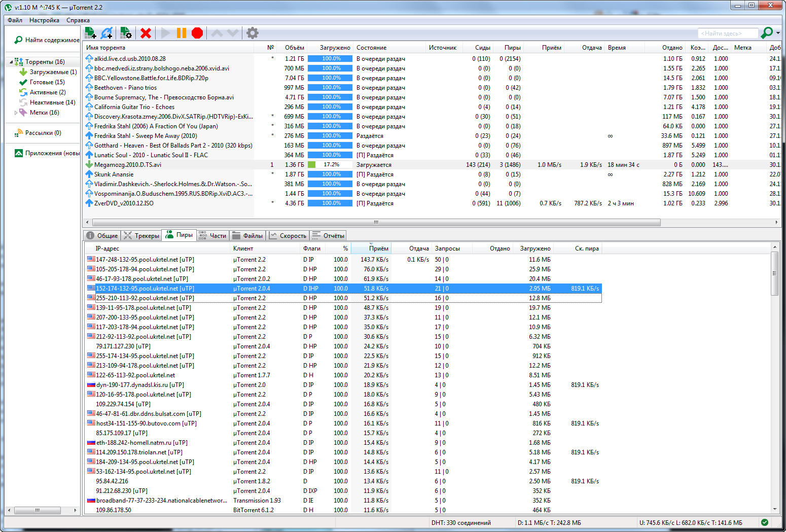Viewport: 786px width, 532px height.
Task: Pause torrent with the orange pause icon
Action: (x=181, y=33)
